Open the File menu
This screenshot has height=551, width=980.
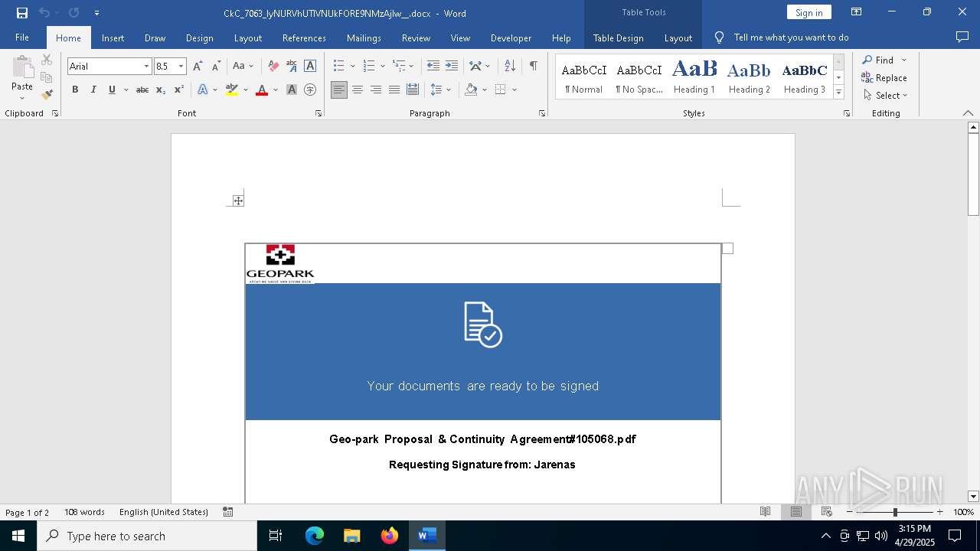22,37
